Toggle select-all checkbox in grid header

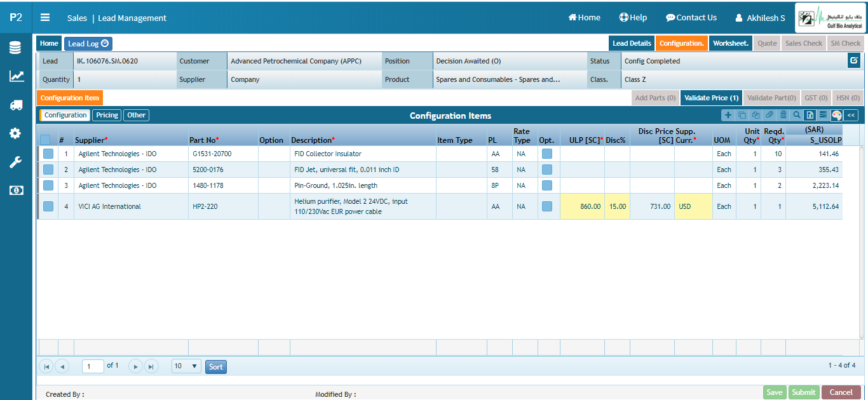click(x=46, y=140)
